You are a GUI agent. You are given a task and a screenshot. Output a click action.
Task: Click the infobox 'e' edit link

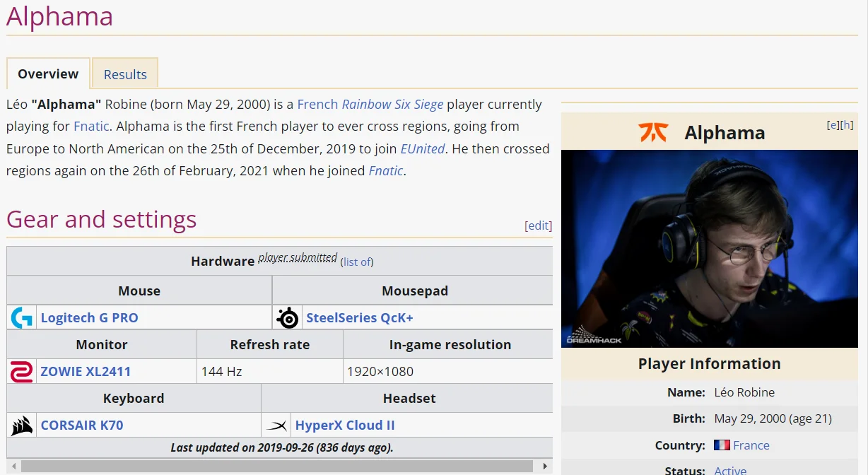[x=833, y=125]
